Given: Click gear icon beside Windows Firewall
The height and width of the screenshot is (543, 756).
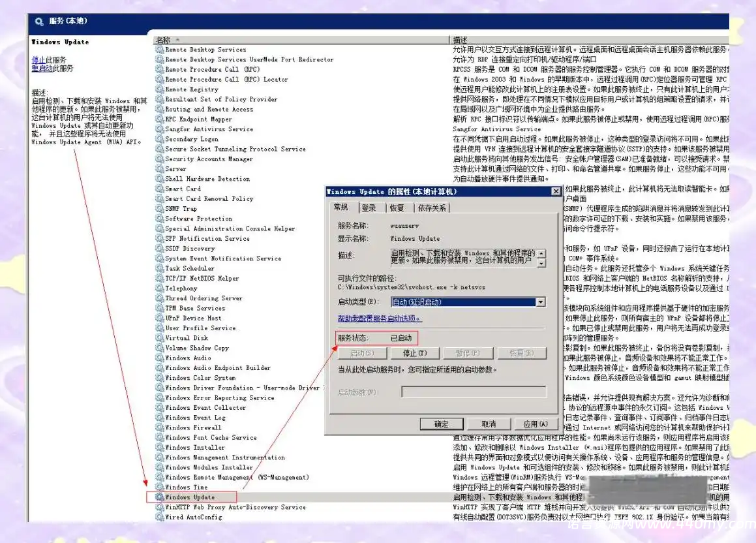Looking at the screenshot, I should (159, 427).
